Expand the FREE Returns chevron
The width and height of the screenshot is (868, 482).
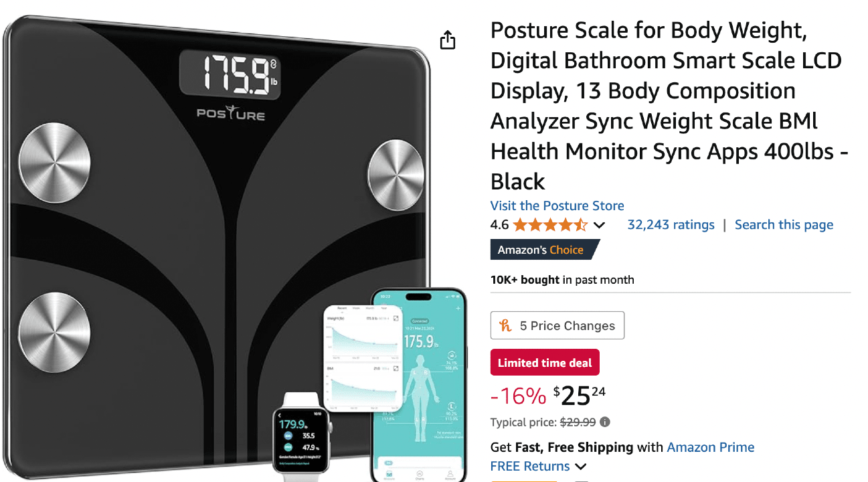coord(580,467)
